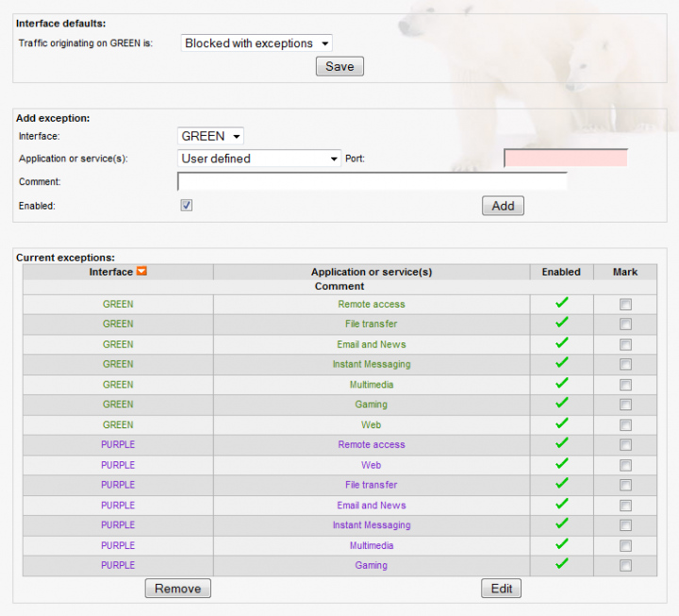Click the green checkmark for GREEN Multimedia
Image resolution: width=679 pixels, height=616 pixels.
(562, 384)
